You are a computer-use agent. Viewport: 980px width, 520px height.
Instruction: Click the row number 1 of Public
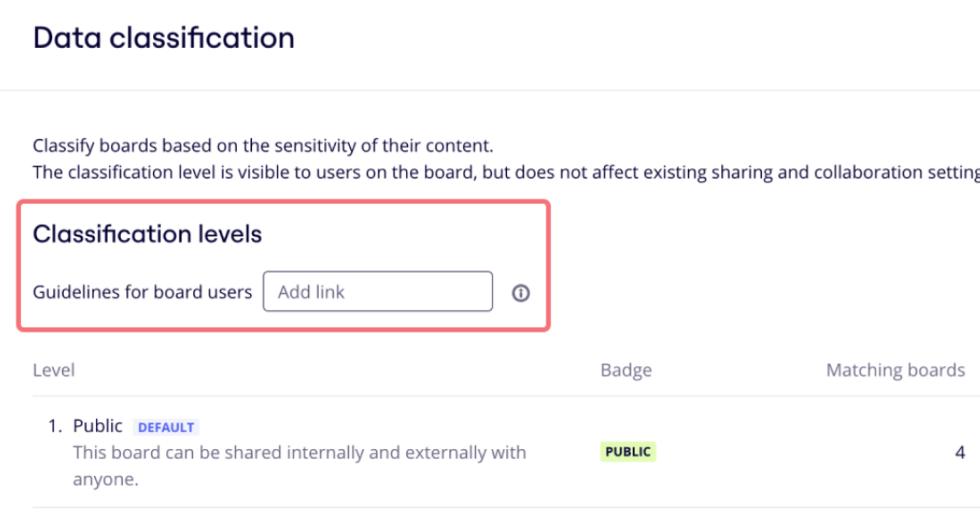click(55, 426)
